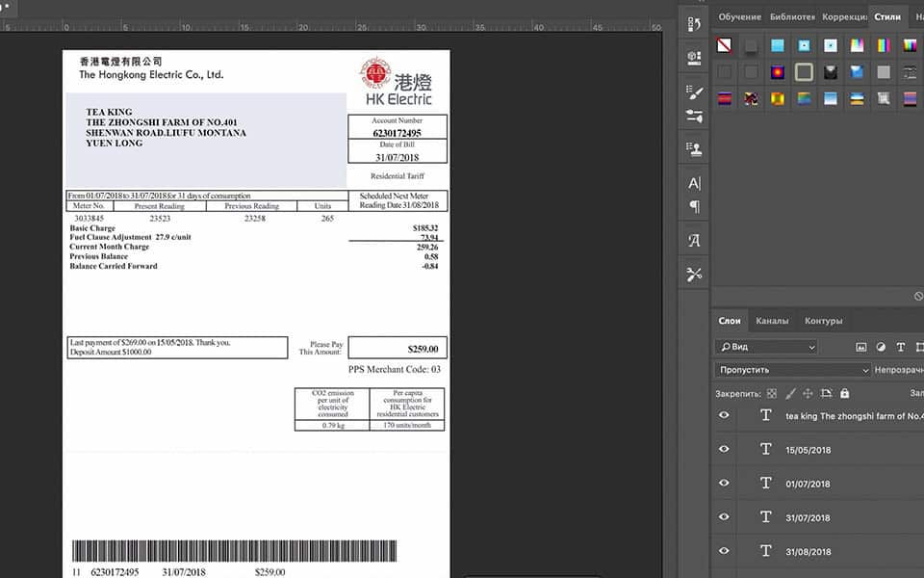The height and width of the screenshot is (578, 924).
Task: Select the T thumbnail of the 01/07/2018 layer
Action: 765,483
